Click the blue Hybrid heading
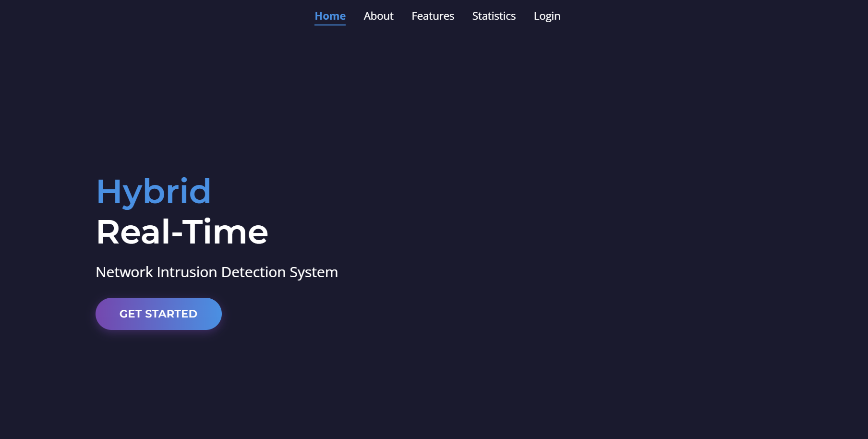868x439 pixels. tap(154, 192)
